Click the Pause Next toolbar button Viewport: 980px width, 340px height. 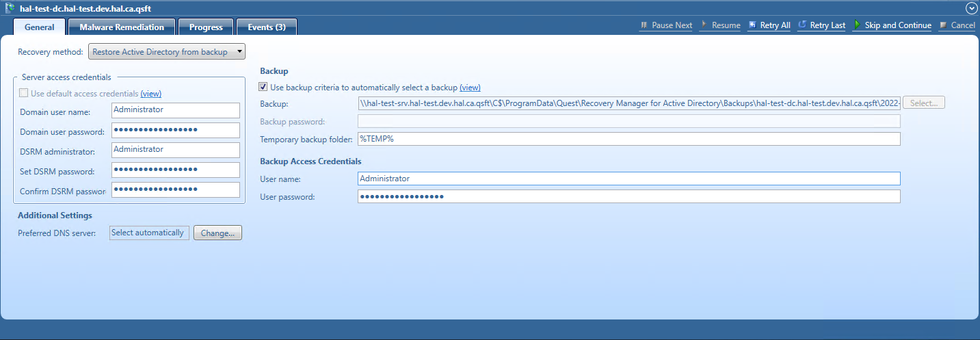pyautogui.click(x=666, y=25)
